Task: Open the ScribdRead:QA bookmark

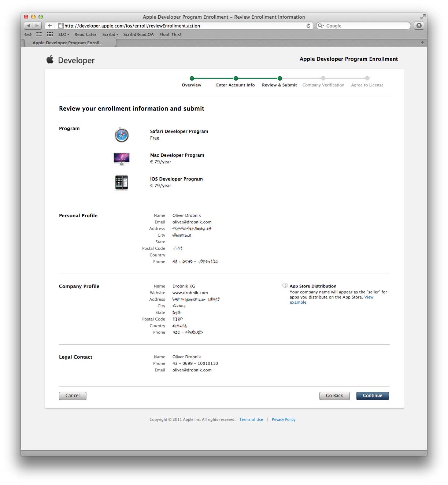Action: point(138,34)
